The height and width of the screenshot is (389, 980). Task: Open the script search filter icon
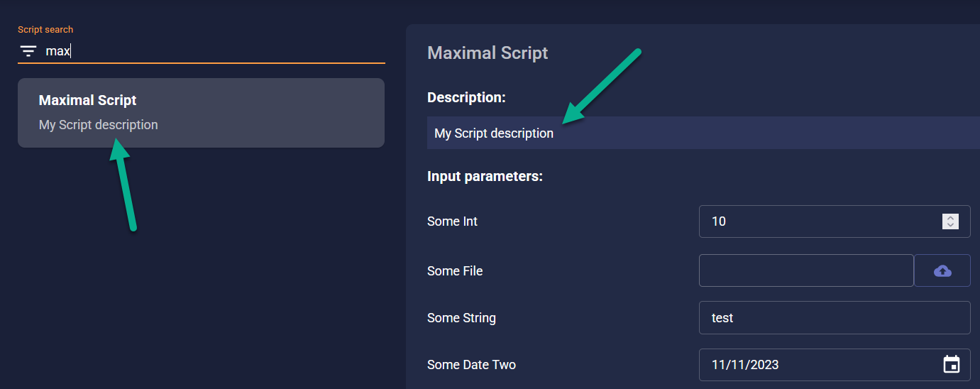(28, 51)
